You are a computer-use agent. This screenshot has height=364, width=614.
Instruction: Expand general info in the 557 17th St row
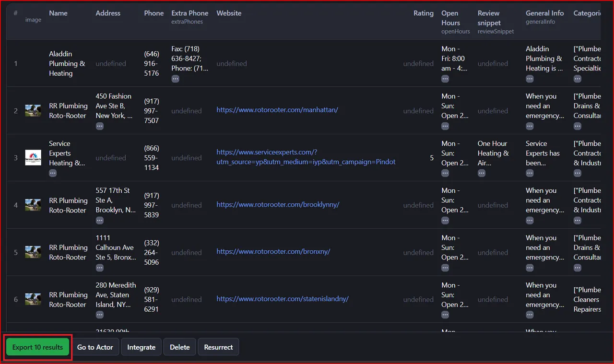pos(530,221)
